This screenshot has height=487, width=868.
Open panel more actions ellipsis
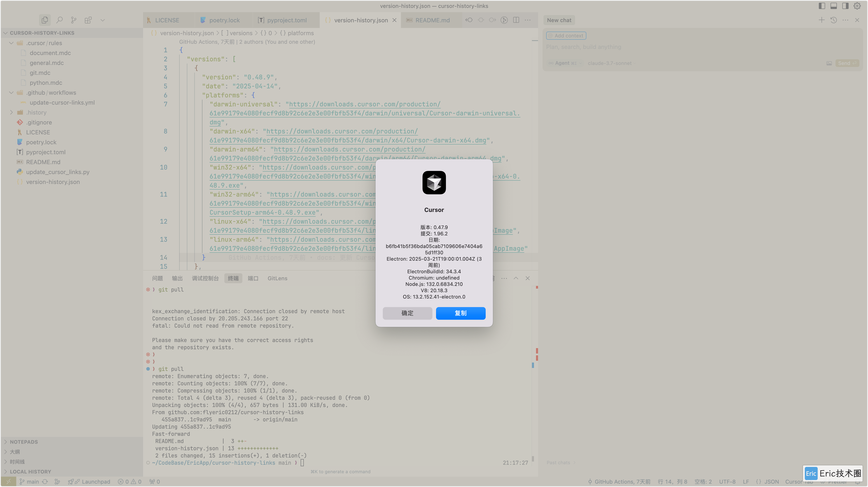click(x=504, y=278)
